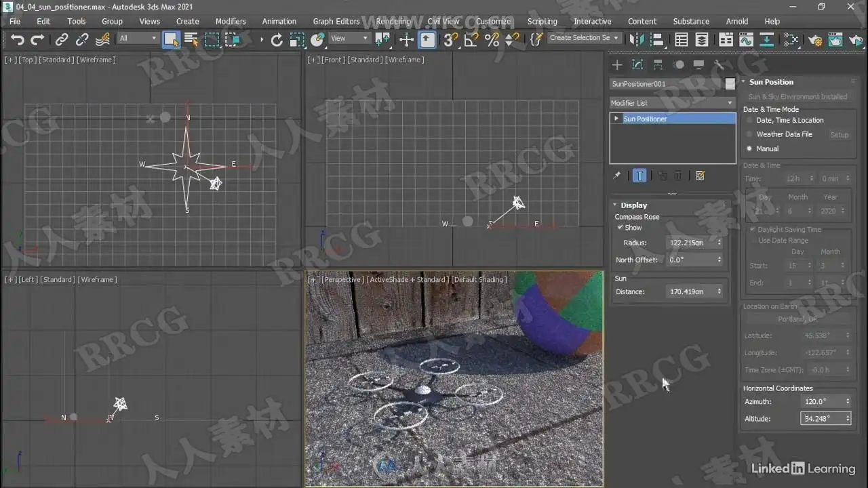Click the SunPositioner001 object color swatch
This screenshot has height=488, width=868.
pyautogui.click(x=730, y=84)
